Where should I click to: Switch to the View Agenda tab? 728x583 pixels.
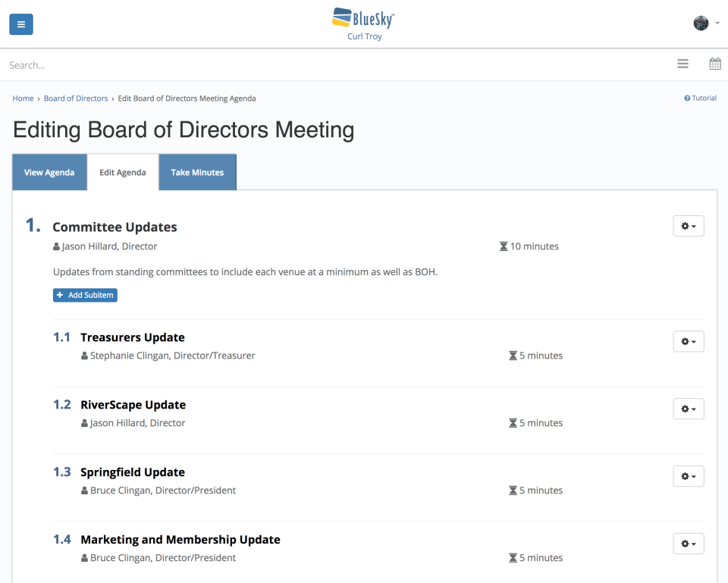49,172
